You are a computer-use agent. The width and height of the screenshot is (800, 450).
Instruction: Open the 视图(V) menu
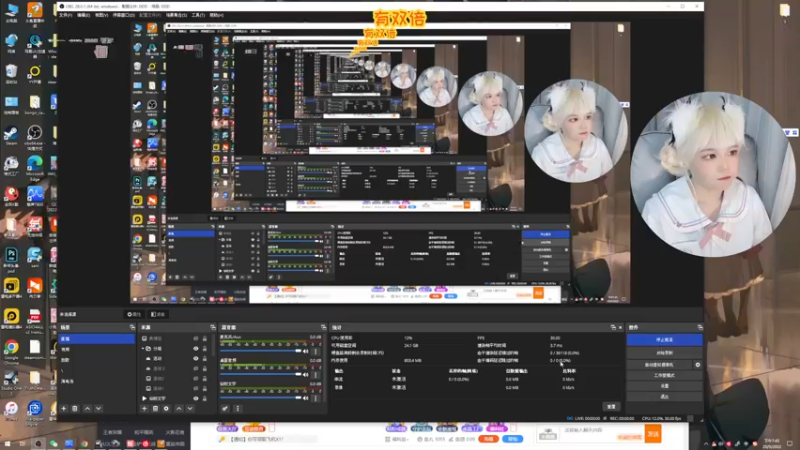(x=102, y=15)
